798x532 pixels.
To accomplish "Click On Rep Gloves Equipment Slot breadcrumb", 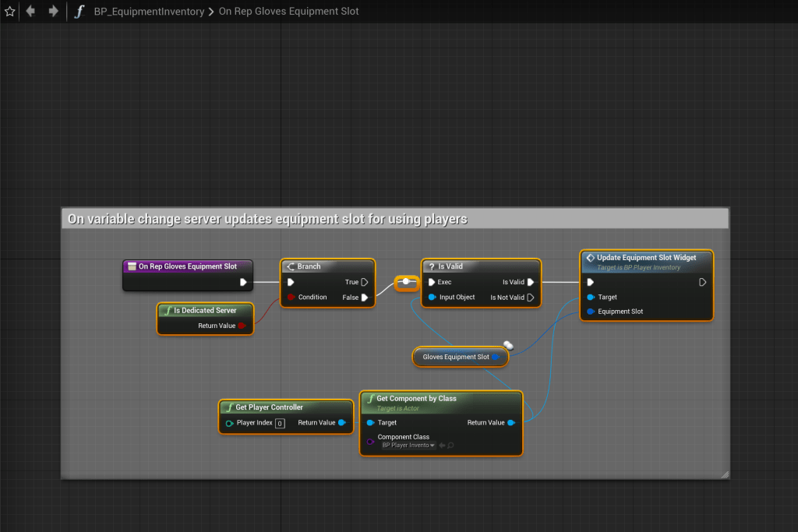I will click(x=288, y=12).
